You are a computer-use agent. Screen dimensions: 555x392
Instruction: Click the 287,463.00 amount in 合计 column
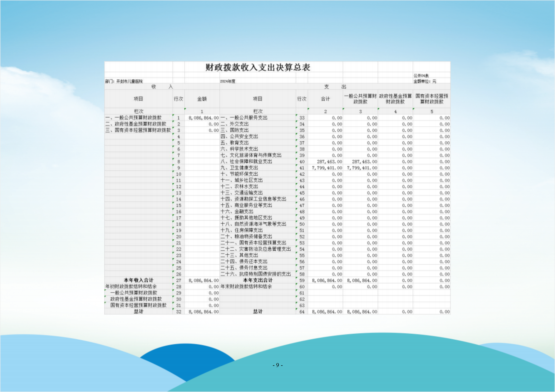click(329, 162)
